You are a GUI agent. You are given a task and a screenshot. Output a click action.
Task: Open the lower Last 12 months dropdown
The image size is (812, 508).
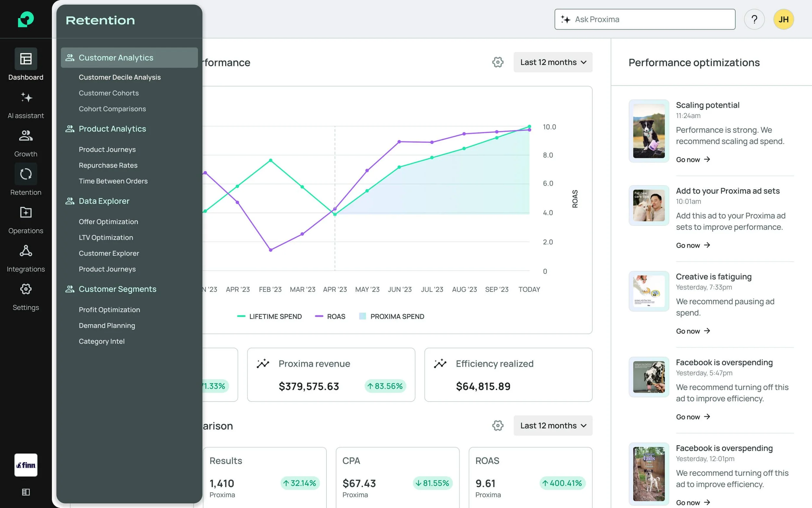click(x=552, y=426)
